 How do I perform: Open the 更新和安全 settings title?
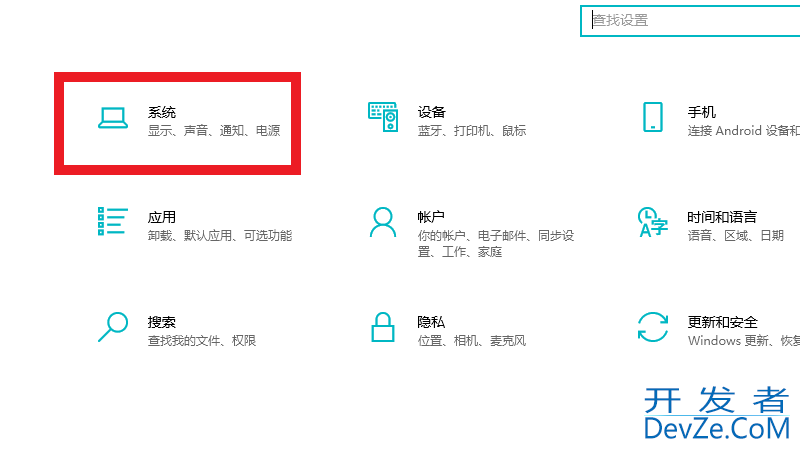[722, 322]
